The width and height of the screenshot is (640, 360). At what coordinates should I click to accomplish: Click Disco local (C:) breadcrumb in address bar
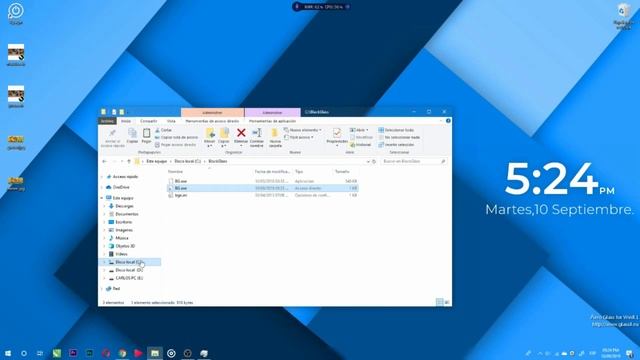point(188,162)
